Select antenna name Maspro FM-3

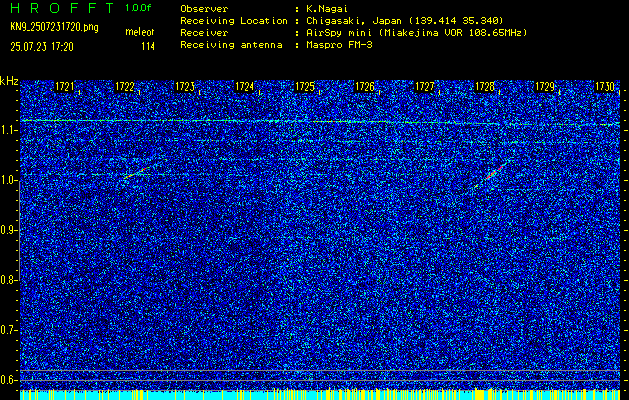(x=339, y=45)
